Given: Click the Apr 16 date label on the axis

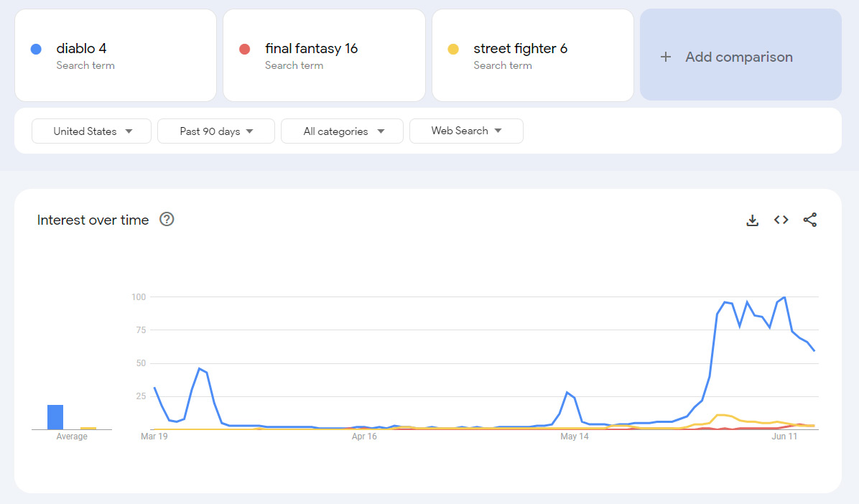Looking at the screenshot, I should pyautogui.click(x=364, y=437).
